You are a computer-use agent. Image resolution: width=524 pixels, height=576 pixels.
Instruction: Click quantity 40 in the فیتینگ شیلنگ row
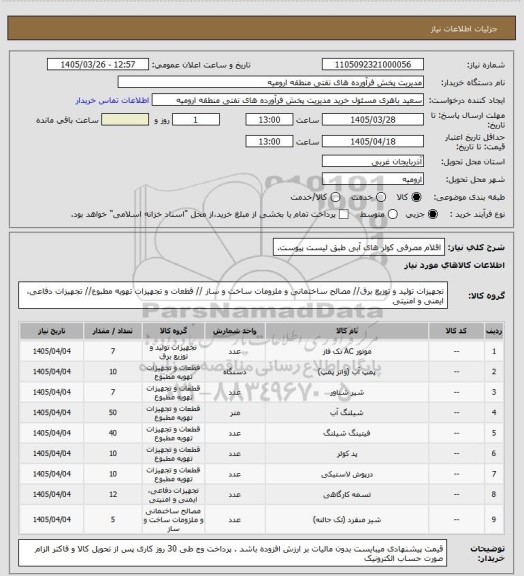113,433
